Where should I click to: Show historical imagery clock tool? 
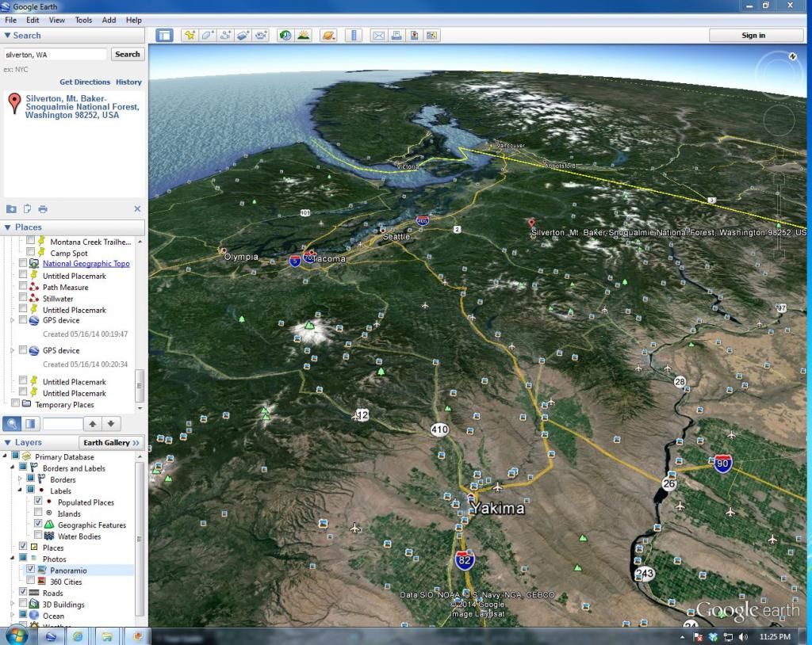[285, 35]
